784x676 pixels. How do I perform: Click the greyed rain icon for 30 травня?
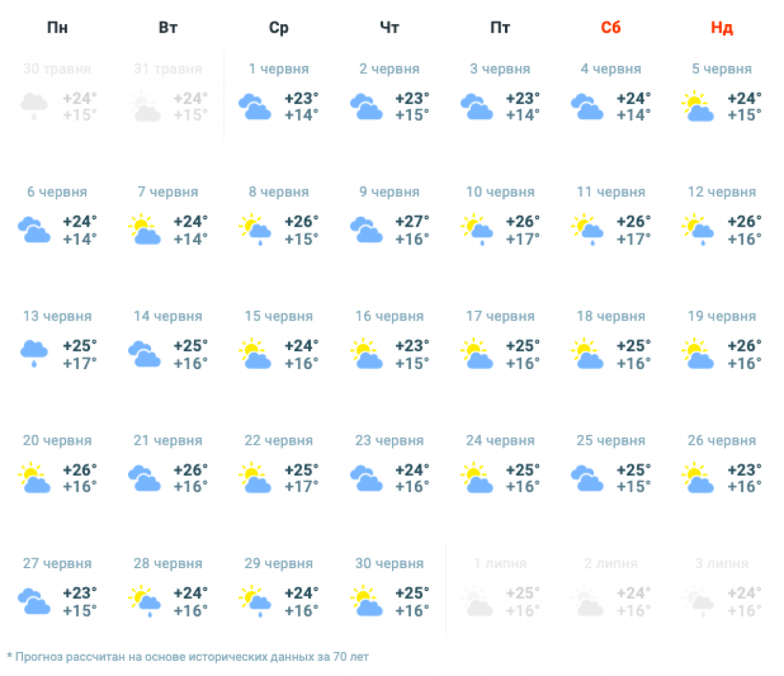point(34,106)
